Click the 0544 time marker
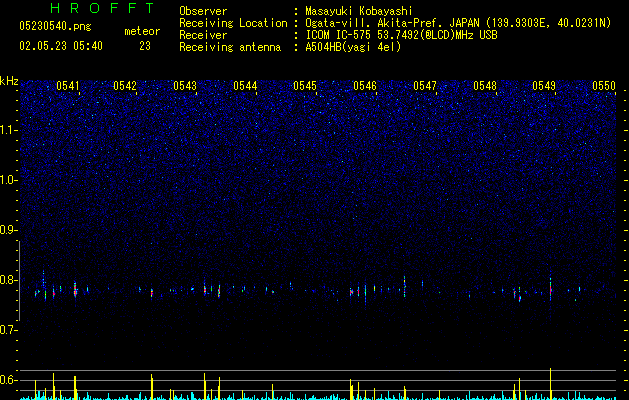Image resolution: width=629 pixels, height=400 pixels. (x=245, y=86)
